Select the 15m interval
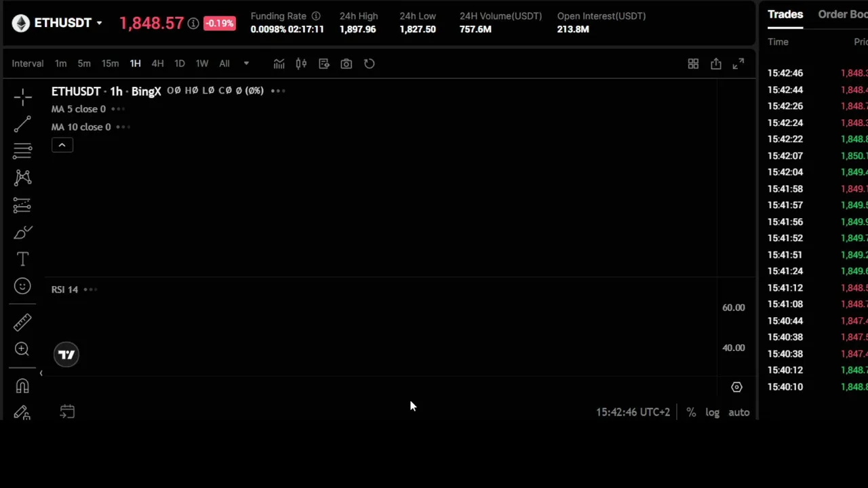The image size is (868, 488). [x=110, y=64]
